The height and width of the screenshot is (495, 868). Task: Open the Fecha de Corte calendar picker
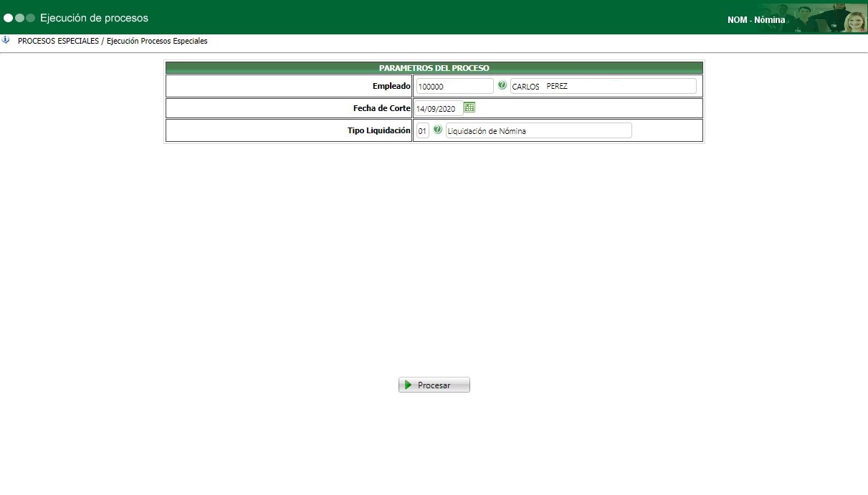click(x=469, y=107)
